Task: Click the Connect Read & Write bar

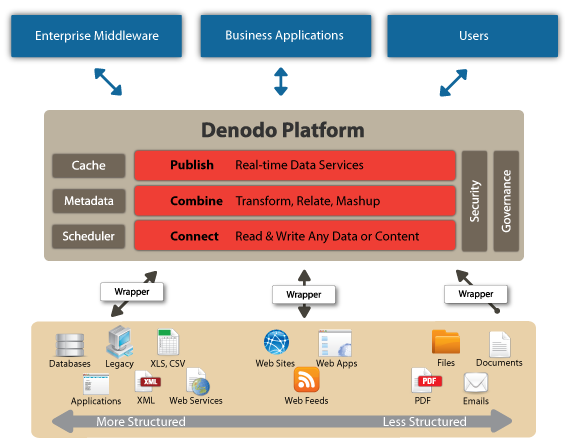Action: 295,236
